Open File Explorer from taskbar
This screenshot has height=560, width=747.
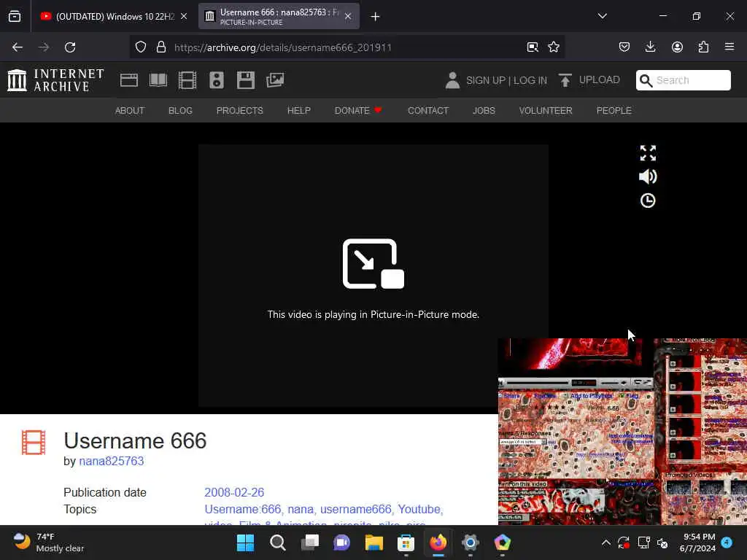coord(374,542)
